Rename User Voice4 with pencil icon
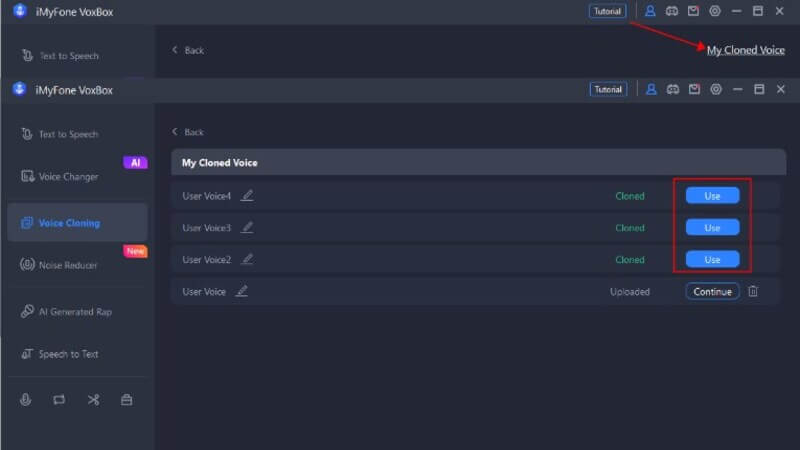This screenshot has width=800, height=450. click(247, 195)
